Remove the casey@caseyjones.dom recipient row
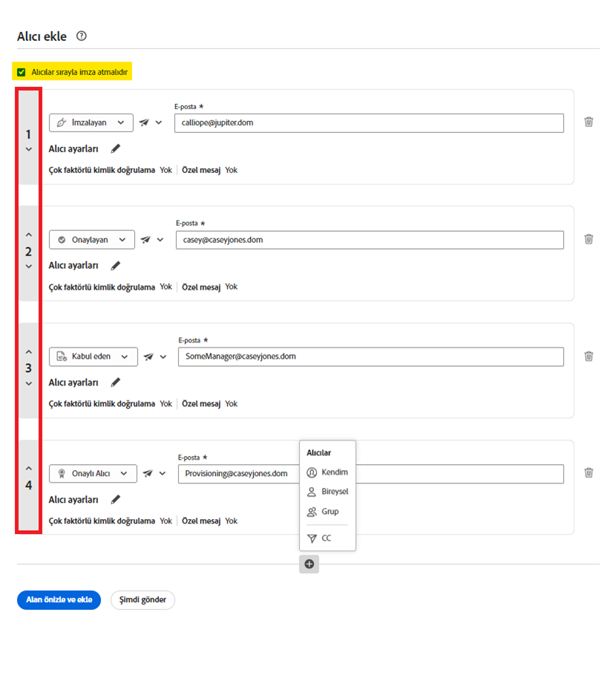Screen dimensions: 616x681 tap(589, 239)
